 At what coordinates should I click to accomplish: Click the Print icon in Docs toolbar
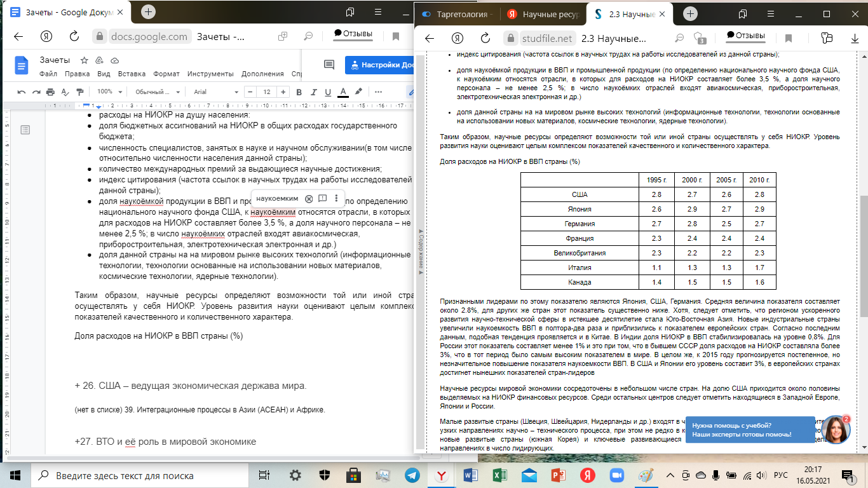[50, 91]
